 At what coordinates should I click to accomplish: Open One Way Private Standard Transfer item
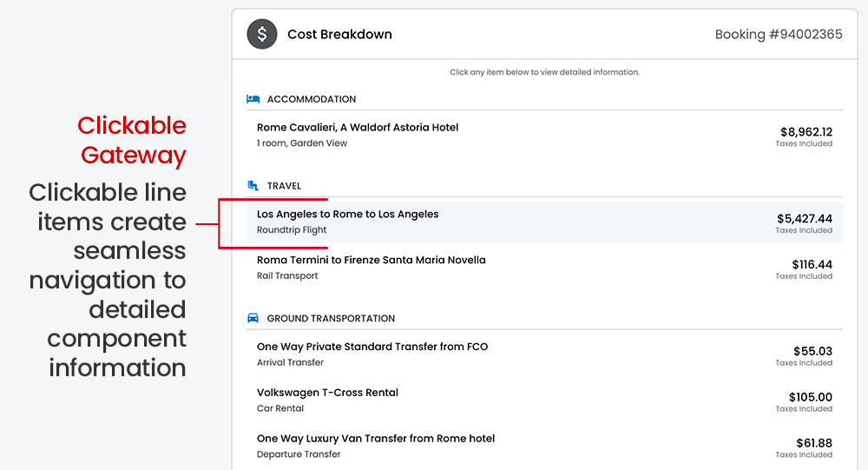(372, 348)
